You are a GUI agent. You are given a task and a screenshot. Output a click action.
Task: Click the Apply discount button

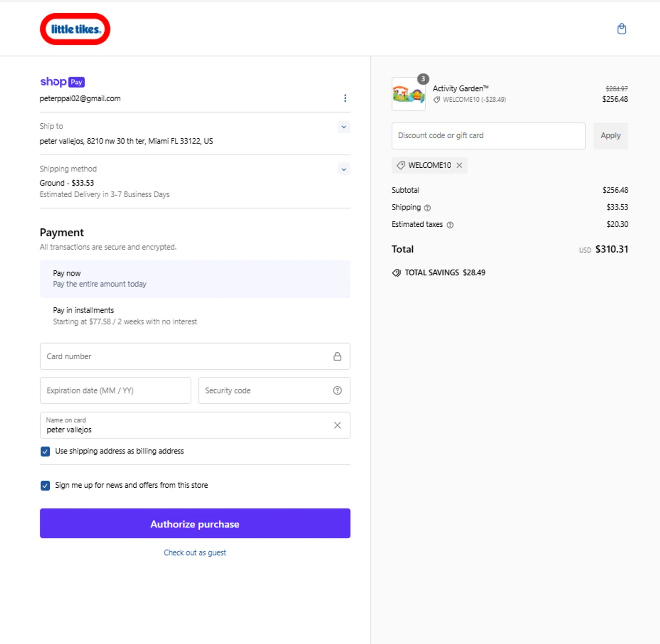point(611,136)
